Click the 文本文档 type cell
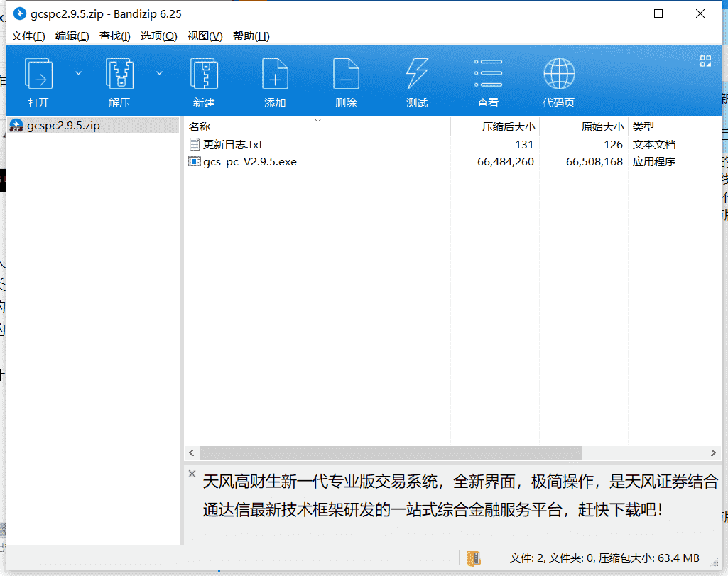This screenshot has height=576, width=728. coord(653,144)
